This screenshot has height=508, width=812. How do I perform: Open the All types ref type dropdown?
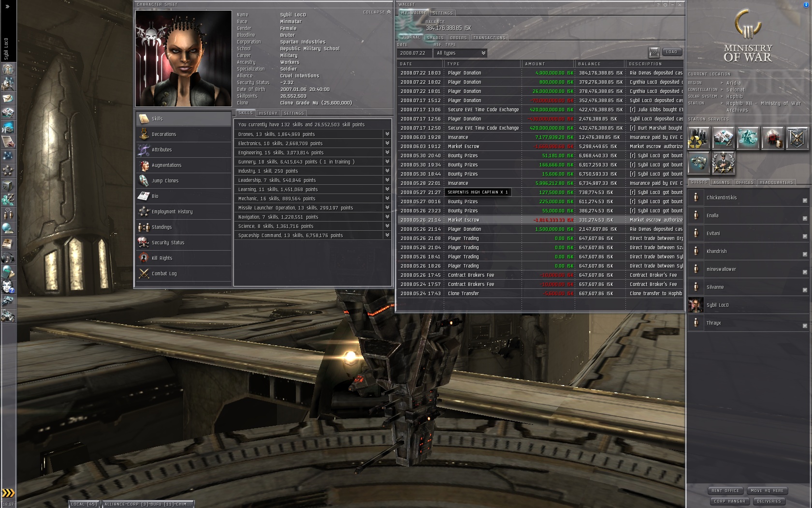(461, 53)
